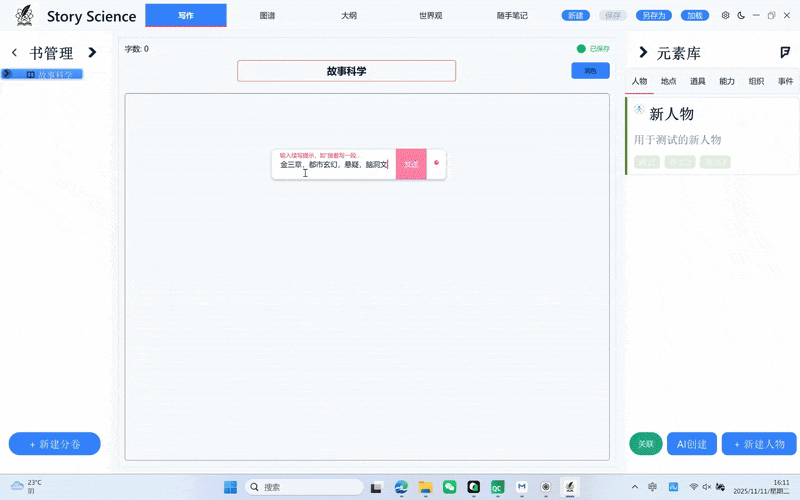Click the muted volume tray icon
The image size is (800, 500).
click(x=707, y=487)
